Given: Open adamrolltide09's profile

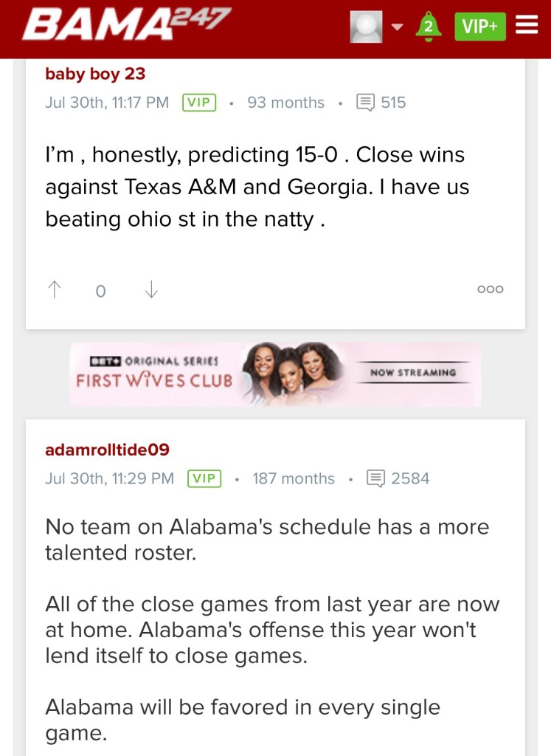Looking at the screenshot, I should [x=107, y=450].
